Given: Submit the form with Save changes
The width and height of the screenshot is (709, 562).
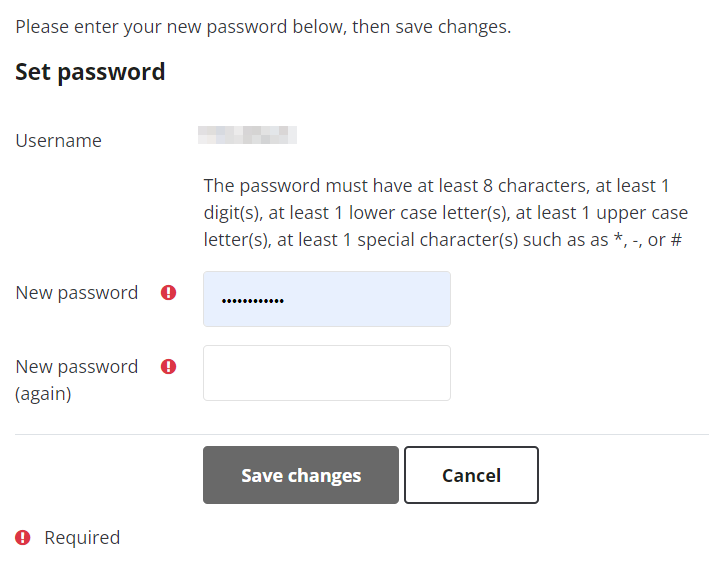Looking at the screenshot, I should coord(301,475).
